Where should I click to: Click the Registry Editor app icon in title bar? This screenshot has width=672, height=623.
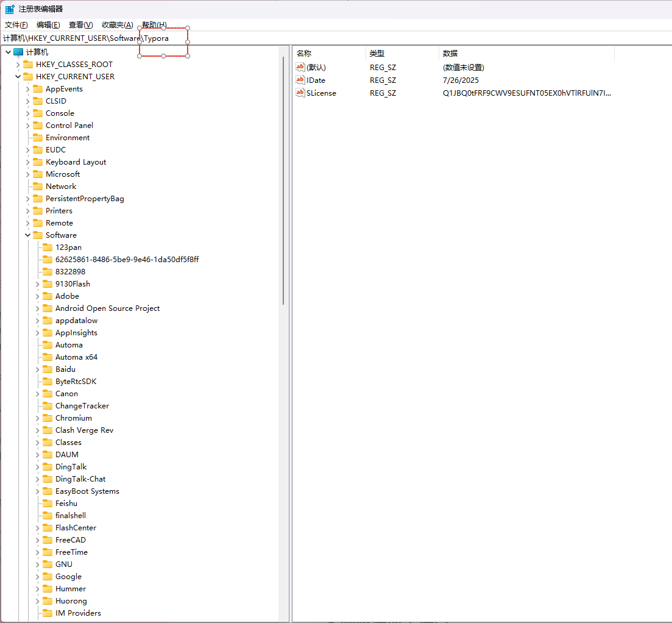[x=10, y=9]
